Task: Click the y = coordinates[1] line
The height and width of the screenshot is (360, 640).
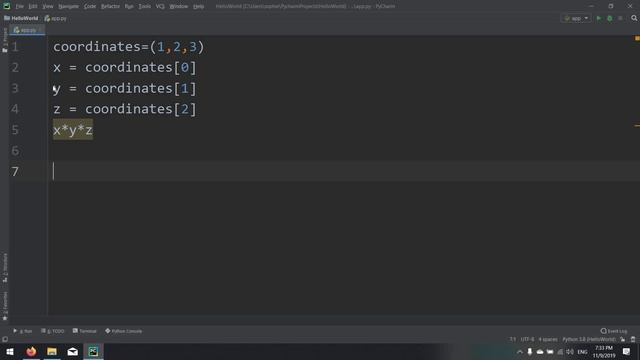Action: pyautogui.click(x=124, y=89)
